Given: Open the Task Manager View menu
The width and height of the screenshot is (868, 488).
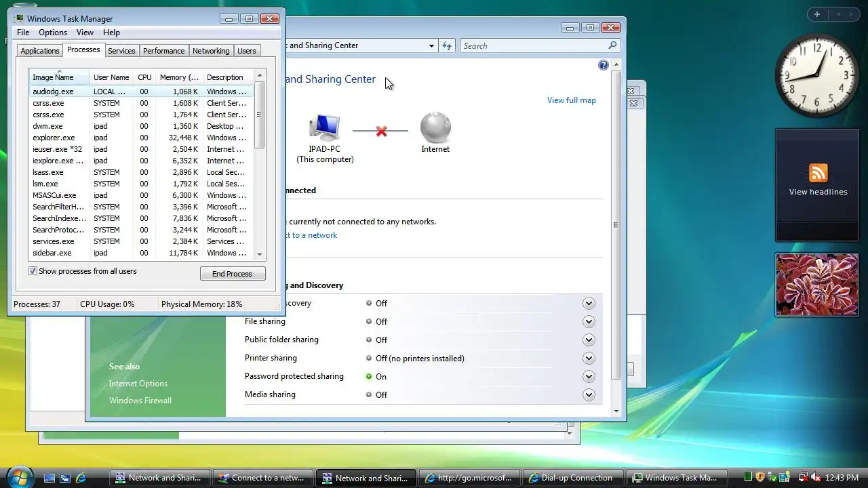Looking at the screenshot, I should (x=85, y=33).
